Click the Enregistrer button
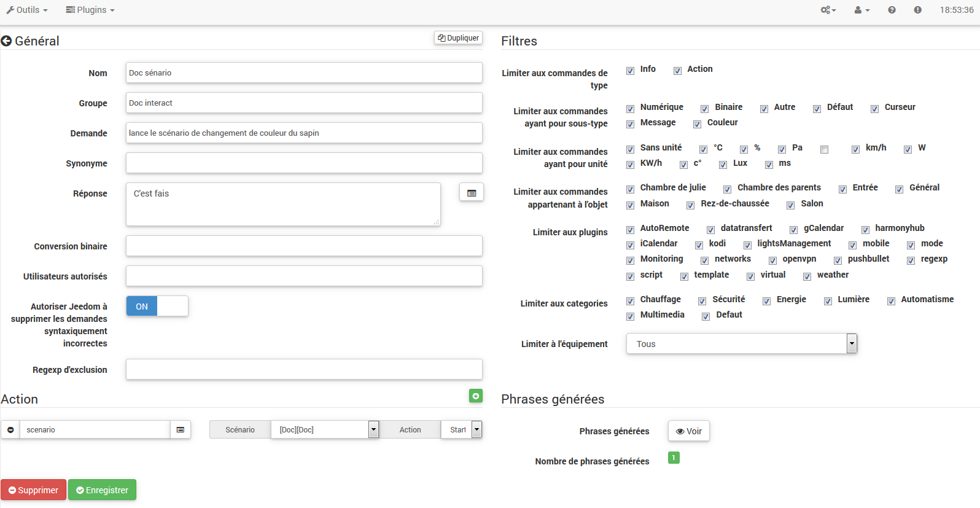980x508 pixels. click(102, 490)
